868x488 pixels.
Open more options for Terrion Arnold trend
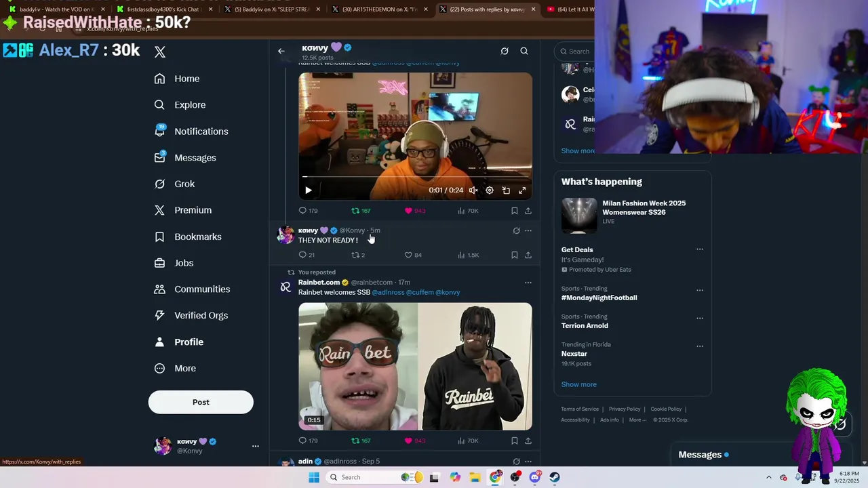pyautogui.click(x=700, y=318)
